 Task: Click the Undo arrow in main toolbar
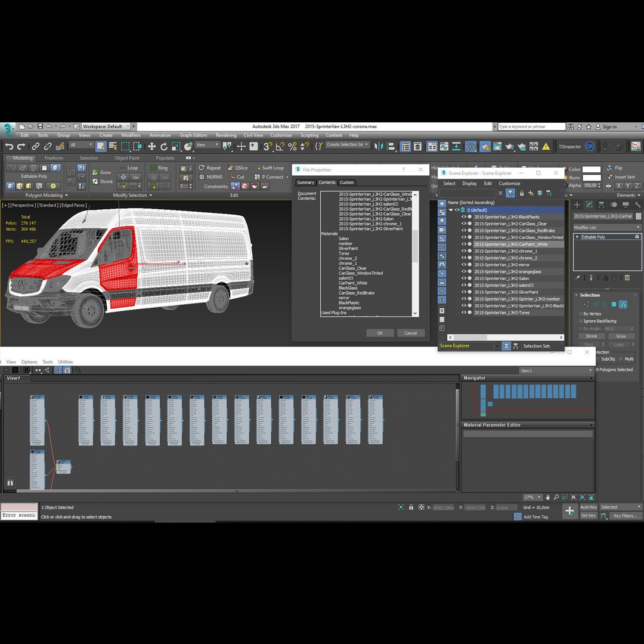(9, 146)
